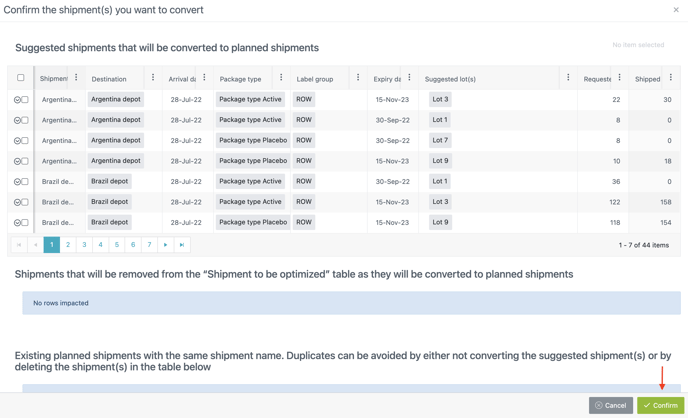The image size is (688, 418).
Task: Click the green Confirm button
Action: coord(660,405)
